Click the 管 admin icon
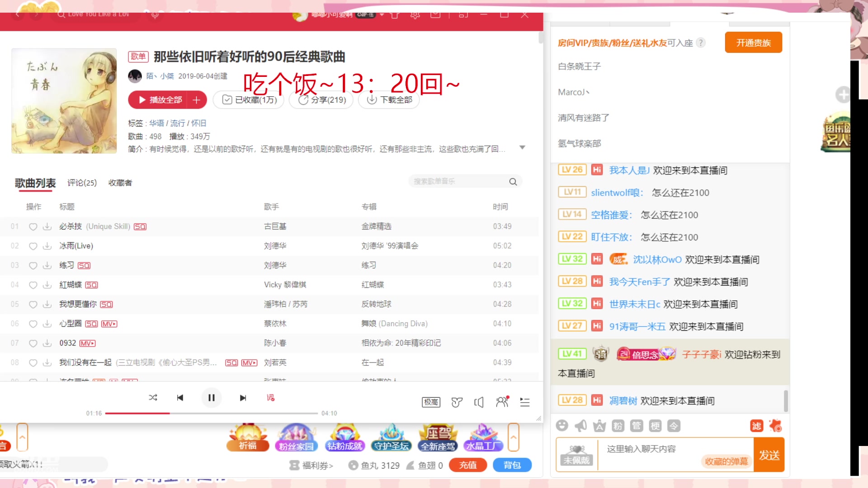The width and height of the screenshot is (868, 488). tap(637, 426)
